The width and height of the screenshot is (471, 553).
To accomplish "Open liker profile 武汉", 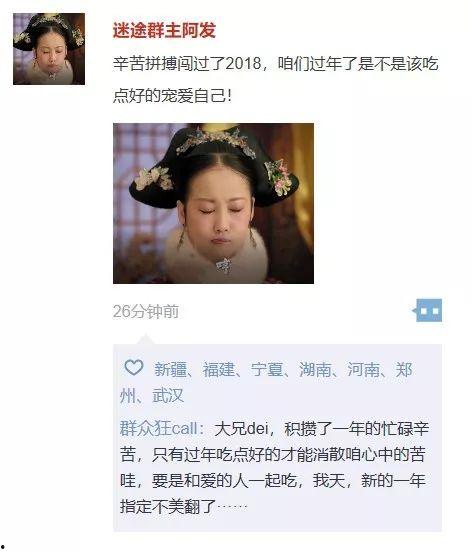I will click(168, 395).
